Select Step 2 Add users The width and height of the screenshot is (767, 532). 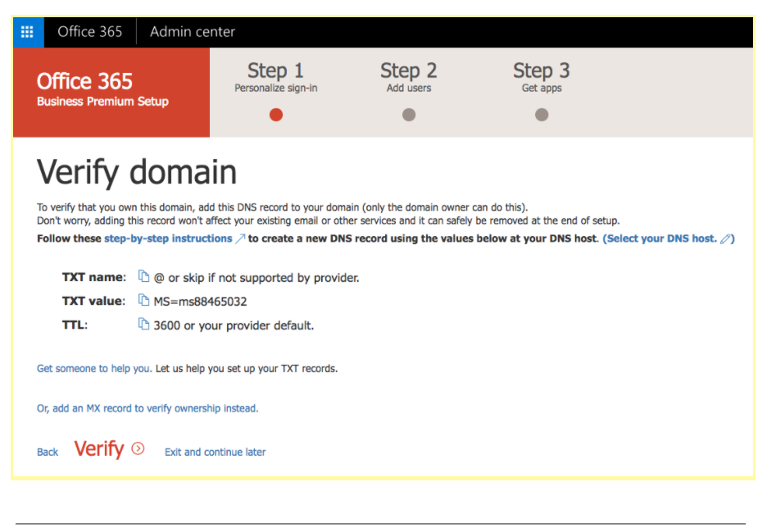[409, 77]
